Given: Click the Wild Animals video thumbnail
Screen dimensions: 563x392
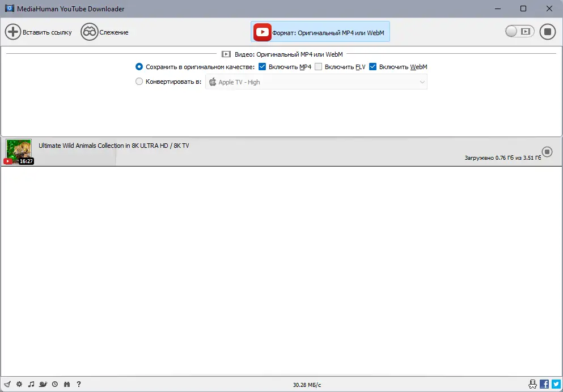Looking at the screenshot, I should [x=19, y=152].
